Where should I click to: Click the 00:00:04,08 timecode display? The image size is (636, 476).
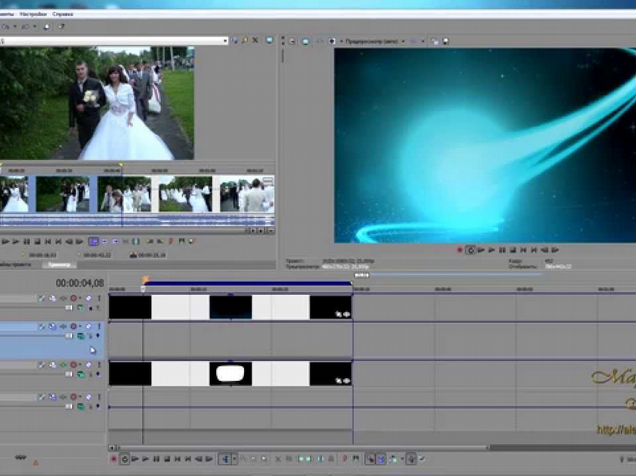80,283
